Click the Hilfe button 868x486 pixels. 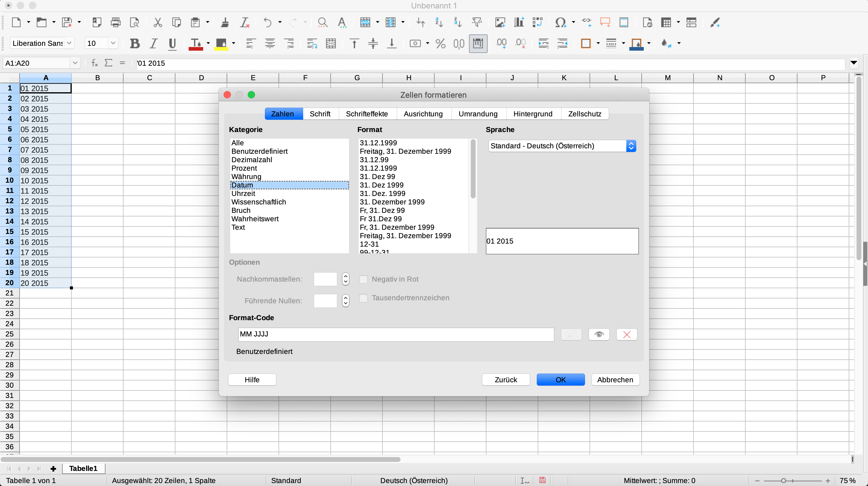point(252,380)
